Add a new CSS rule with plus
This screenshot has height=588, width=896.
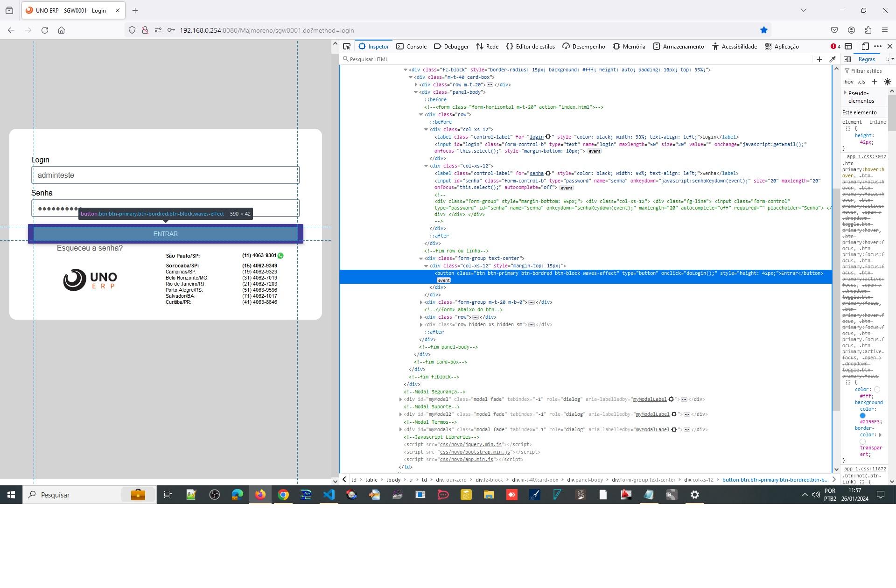875,82
